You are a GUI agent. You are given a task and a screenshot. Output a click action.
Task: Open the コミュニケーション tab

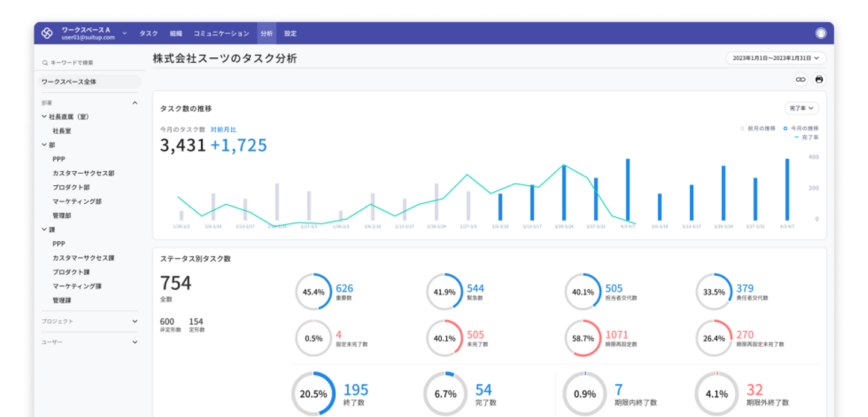coord(221,34)
